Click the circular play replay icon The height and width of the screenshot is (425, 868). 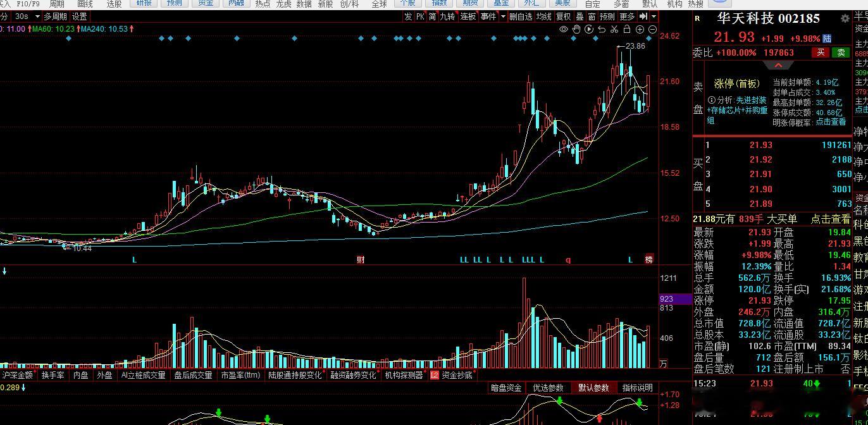[589, 29]
